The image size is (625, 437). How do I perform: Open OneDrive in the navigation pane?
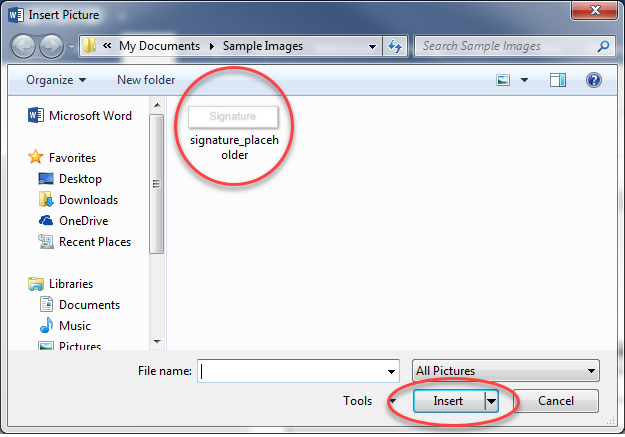point(83,221)
